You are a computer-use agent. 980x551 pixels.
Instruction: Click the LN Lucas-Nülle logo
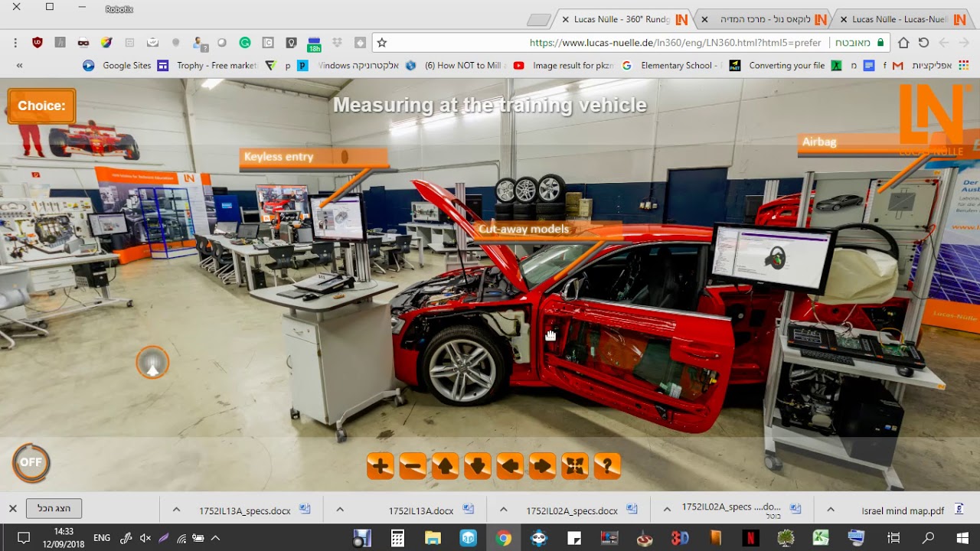coord(931,119)
